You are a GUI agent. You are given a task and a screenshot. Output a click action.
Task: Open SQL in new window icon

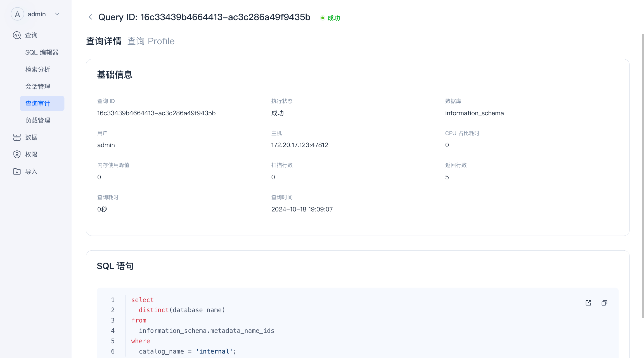(588, 303)
